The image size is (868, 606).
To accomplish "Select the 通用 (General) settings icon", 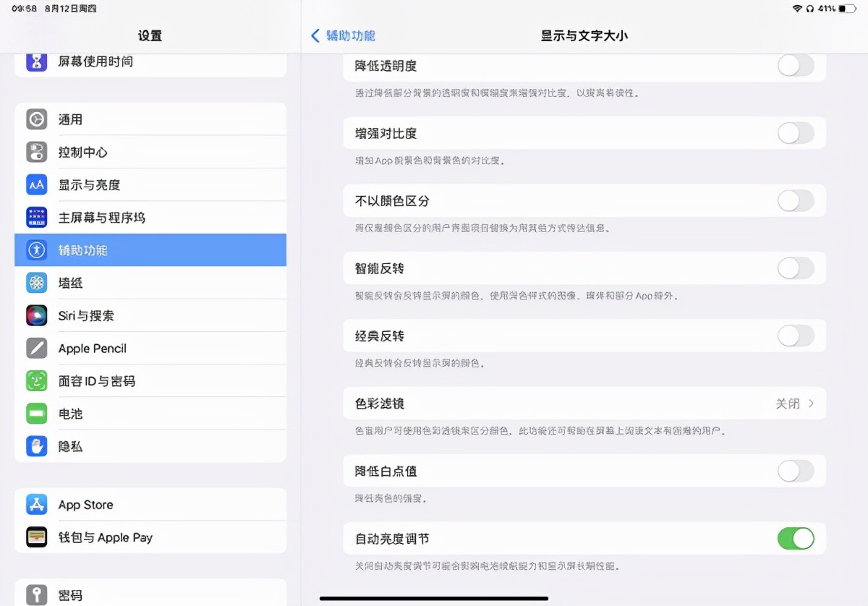I will tap(36, 119).
